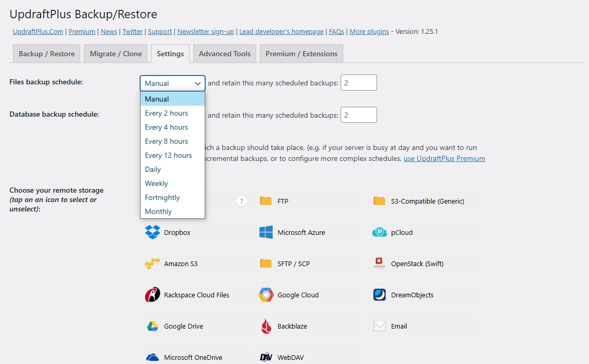The image size is (589, 364).
Task: Focus the files backup retain count field
Action: pyautogui.click(x=359, y=83)
